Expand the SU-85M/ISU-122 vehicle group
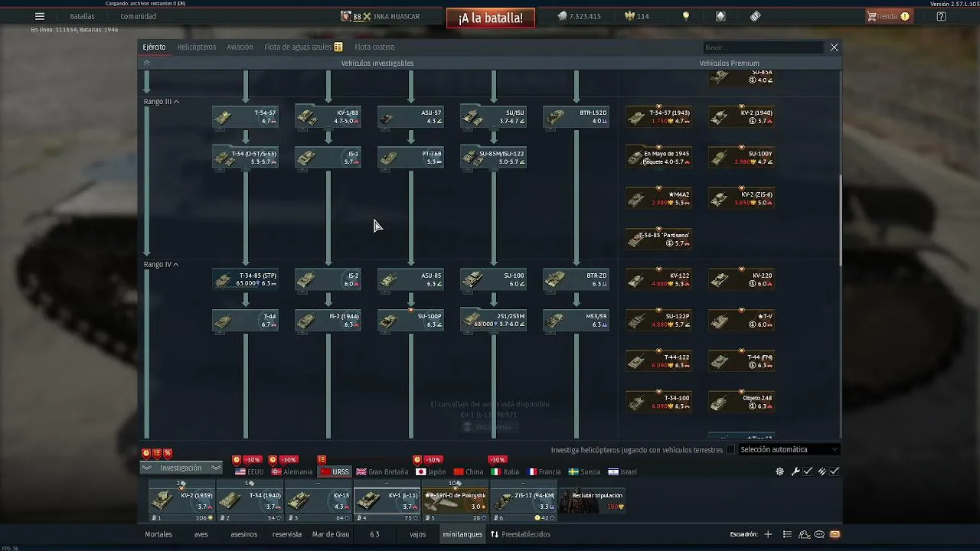The width and height of the screenshot is (980, 551). [494, 158]
